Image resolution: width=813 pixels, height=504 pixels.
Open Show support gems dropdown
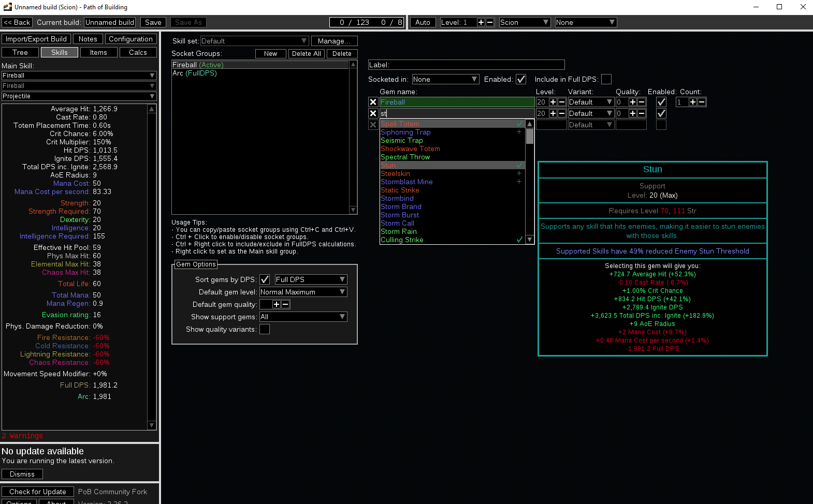point(303,317)
